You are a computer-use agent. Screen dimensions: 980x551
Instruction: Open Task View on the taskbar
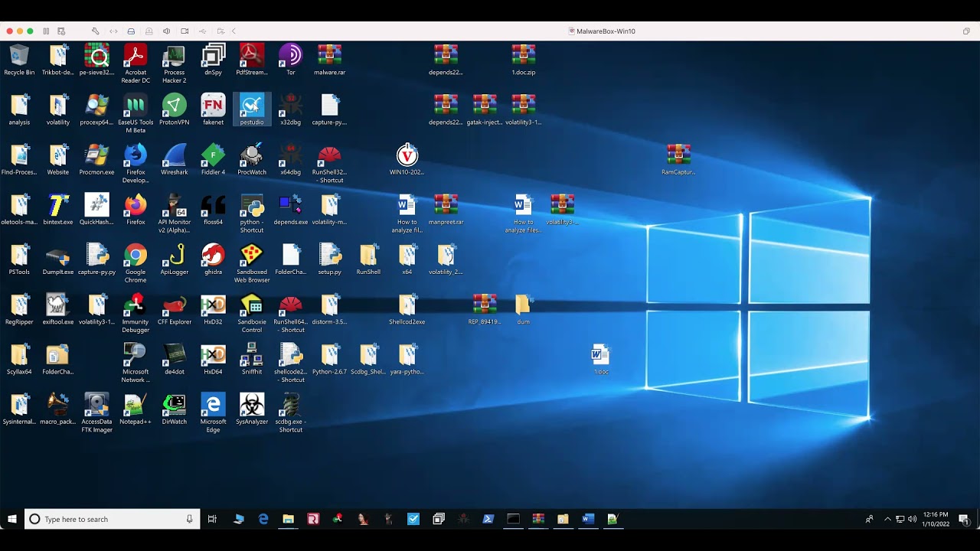pos(212,519)
